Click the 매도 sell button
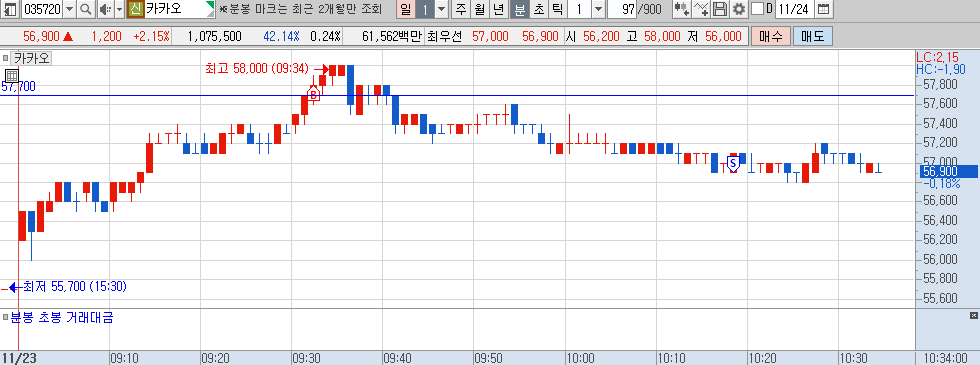980x365 pixels. 812,36
